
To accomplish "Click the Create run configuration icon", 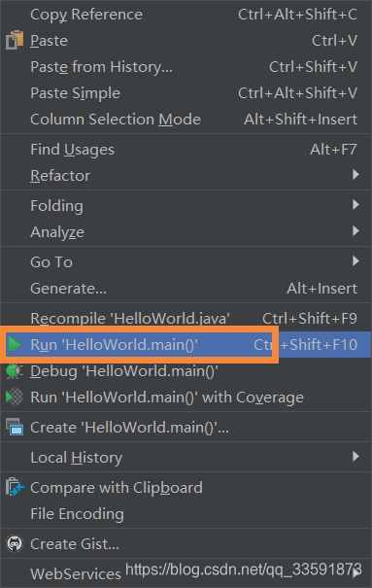I will tap(15, 427).
